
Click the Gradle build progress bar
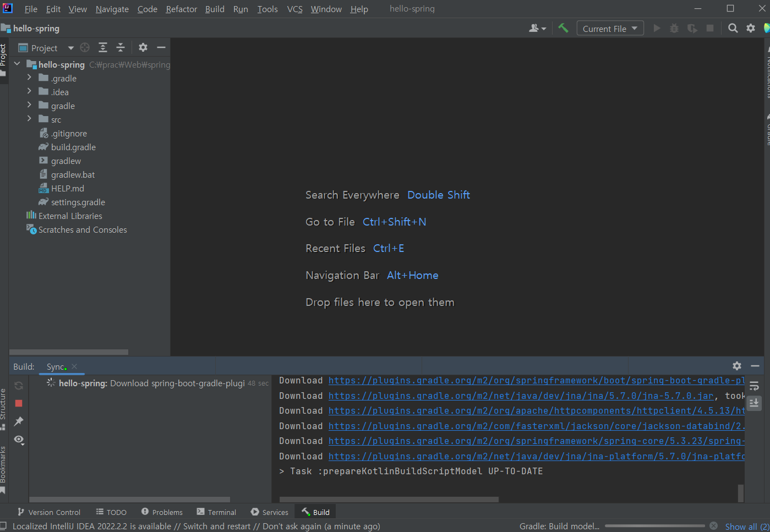point(654,526)
